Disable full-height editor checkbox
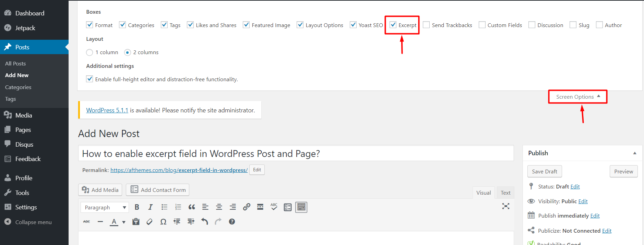Viewport: 644px width, 245px height. click(90, 79)
